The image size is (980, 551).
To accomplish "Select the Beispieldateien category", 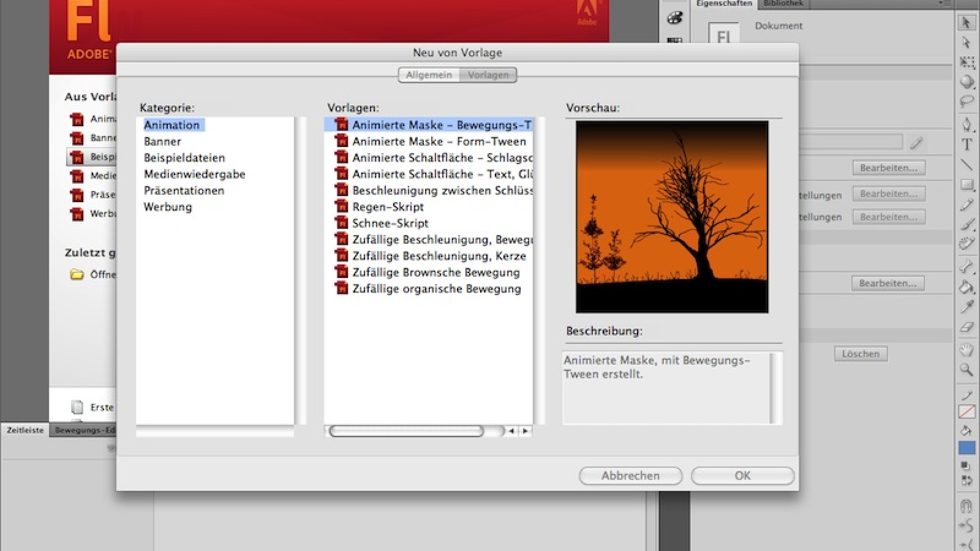I will click(x=184, y=158).
